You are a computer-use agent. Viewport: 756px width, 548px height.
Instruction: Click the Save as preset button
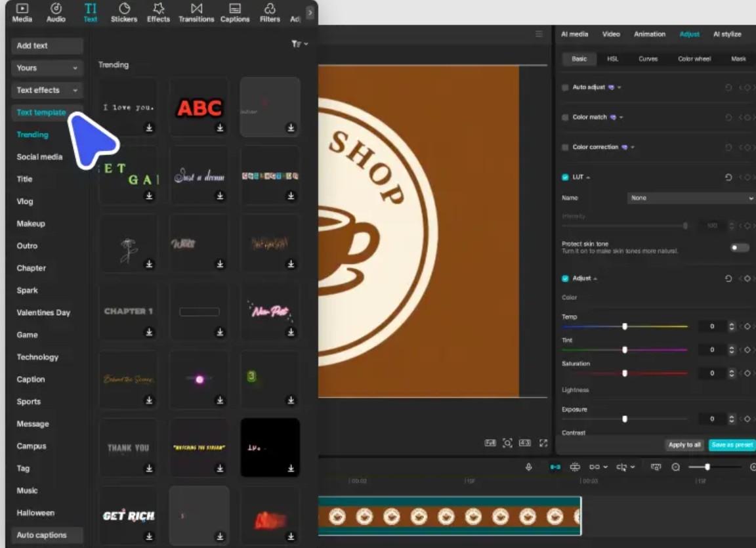tap(732, 445)
